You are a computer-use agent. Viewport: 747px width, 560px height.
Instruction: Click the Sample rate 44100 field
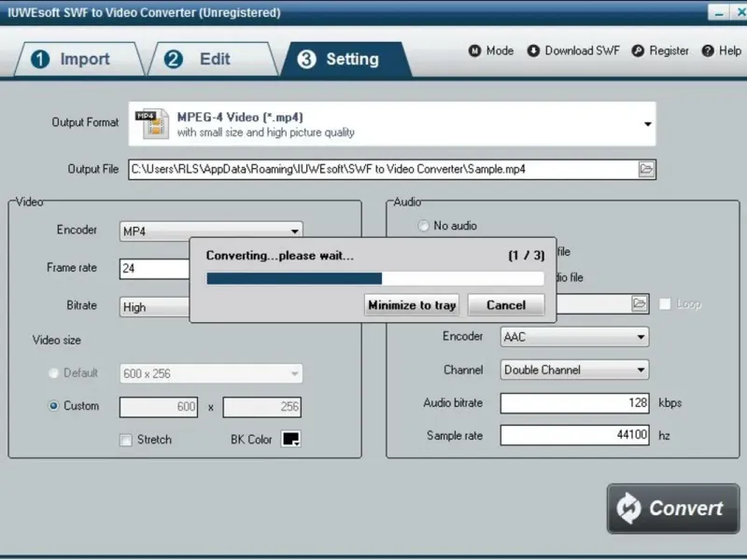[x=574, y=435]
